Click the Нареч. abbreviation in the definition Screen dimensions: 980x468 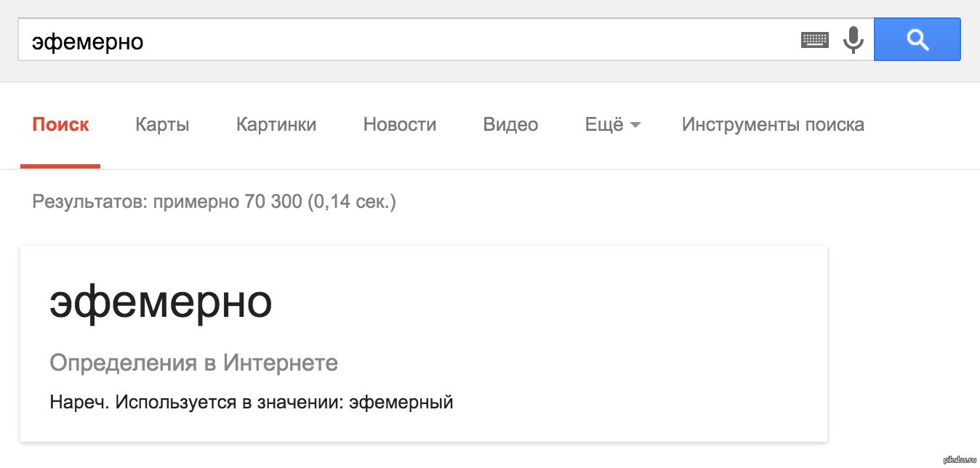(x=79, y=402)
